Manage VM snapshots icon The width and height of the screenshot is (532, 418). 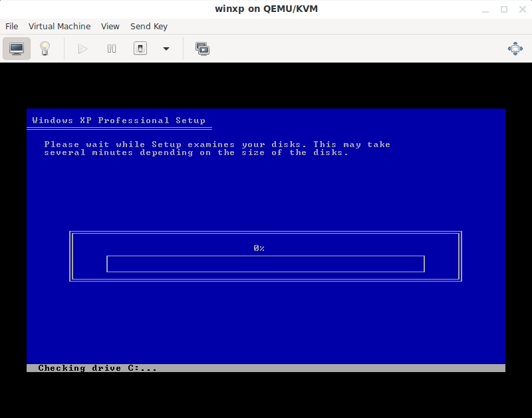[x=203, y=49]
